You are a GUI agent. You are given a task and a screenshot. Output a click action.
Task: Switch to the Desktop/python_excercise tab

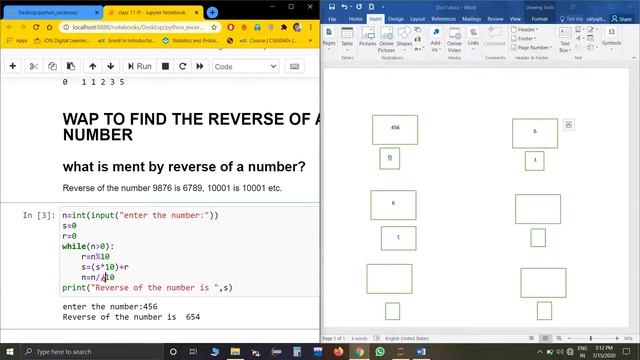(53, 13)
